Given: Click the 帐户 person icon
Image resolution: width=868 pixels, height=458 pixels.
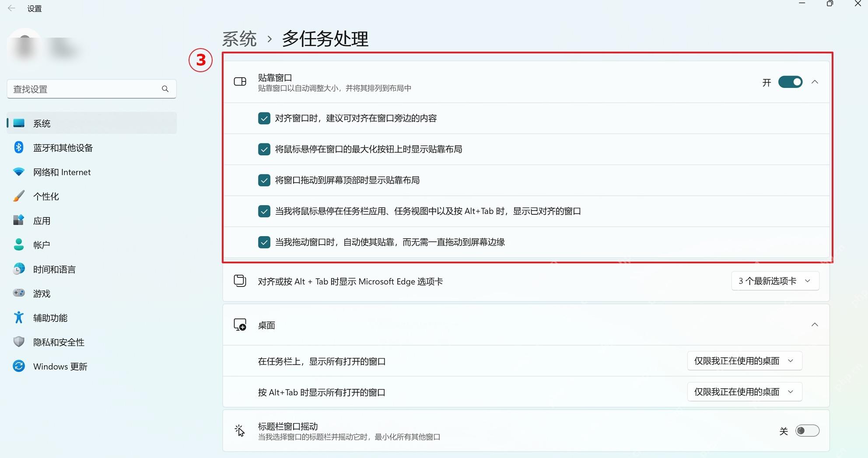Looking at the screenshot, I should coord(19,245).
